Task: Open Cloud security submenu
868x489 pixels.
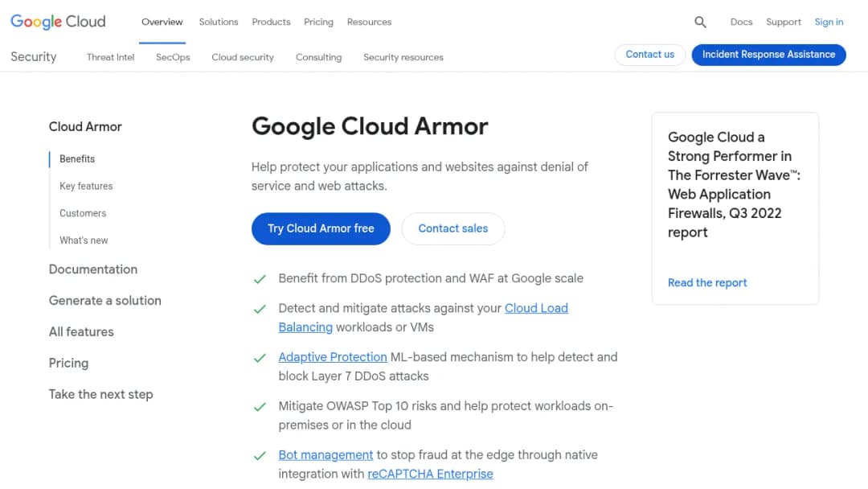Action: pos(243,57)
